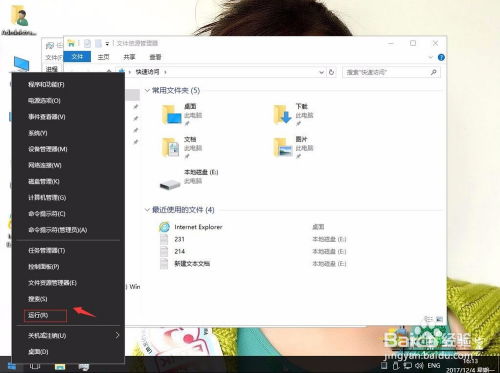Click the up-arrow navigation button
The width and height of the screenshot is (500, 373).
click(109, 72)
